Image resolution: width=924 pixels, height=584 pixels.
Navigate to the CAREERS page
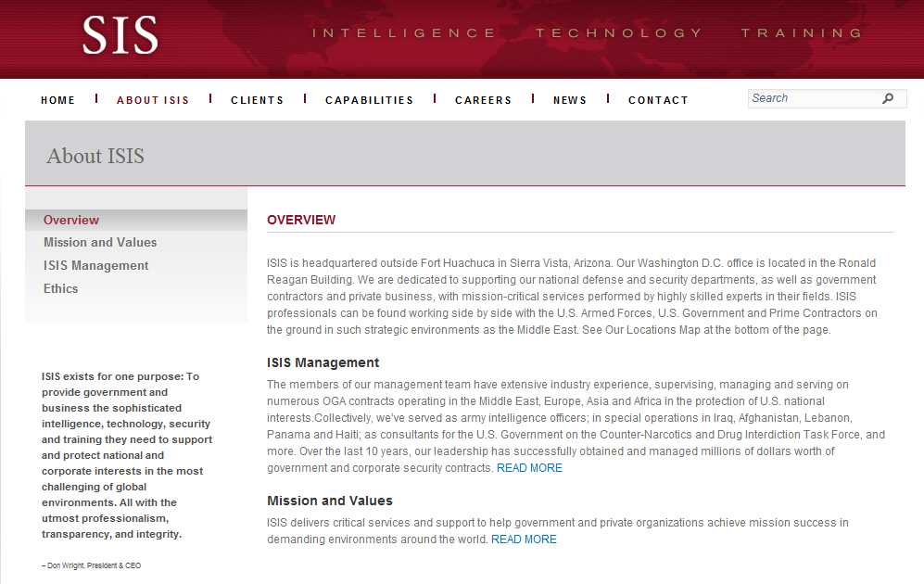(x=483, y=100)
